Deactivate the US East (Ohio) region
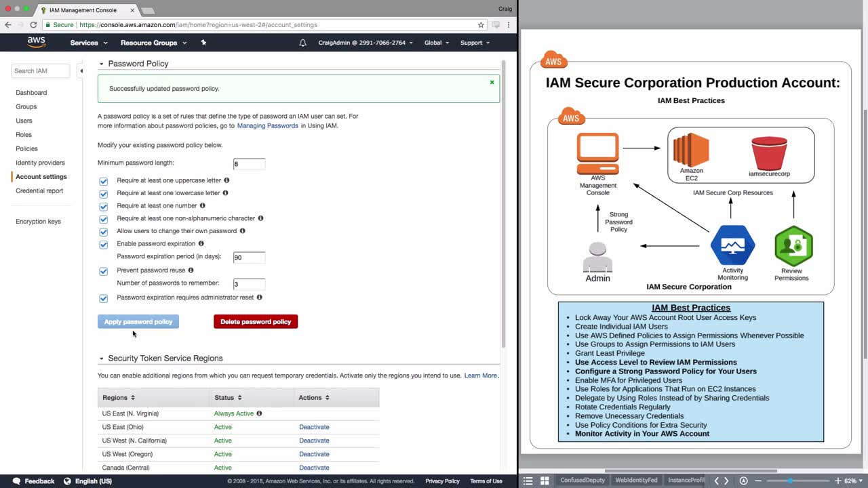This screenshot has height=488, width=868. [x=314, y=427]
